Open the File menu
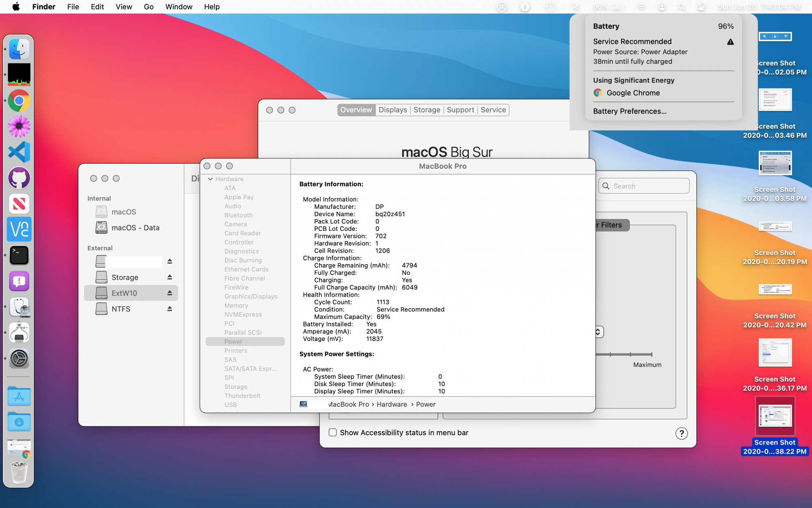812x508 pixels. (x=73, y=7)
